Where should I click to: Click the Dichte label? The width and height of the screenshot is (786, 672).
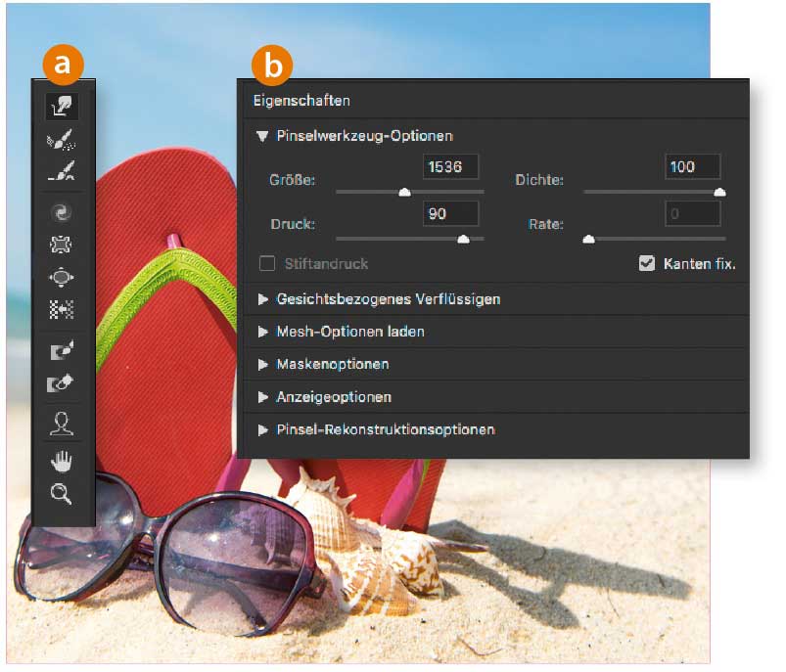point(539,180)
